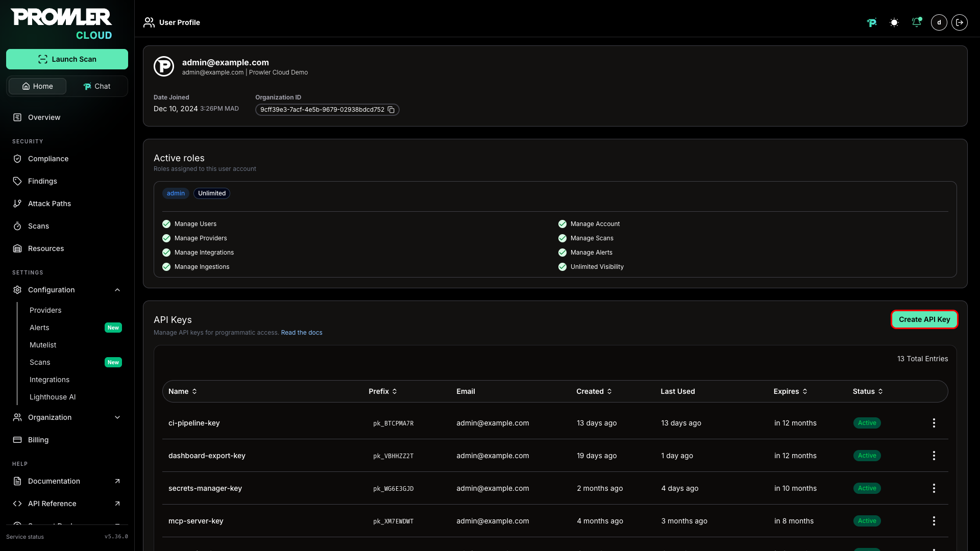Screen dimensions: 980x551
Task: Click the Resources icon in sidebar
Action: click(17, 248)
